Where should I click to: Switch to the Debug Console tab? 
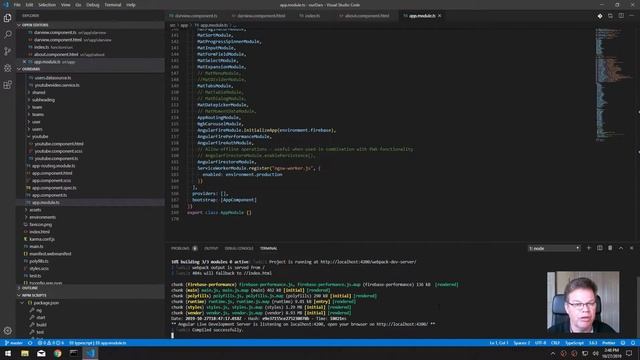pyautogui.click(x=239, y=248)
